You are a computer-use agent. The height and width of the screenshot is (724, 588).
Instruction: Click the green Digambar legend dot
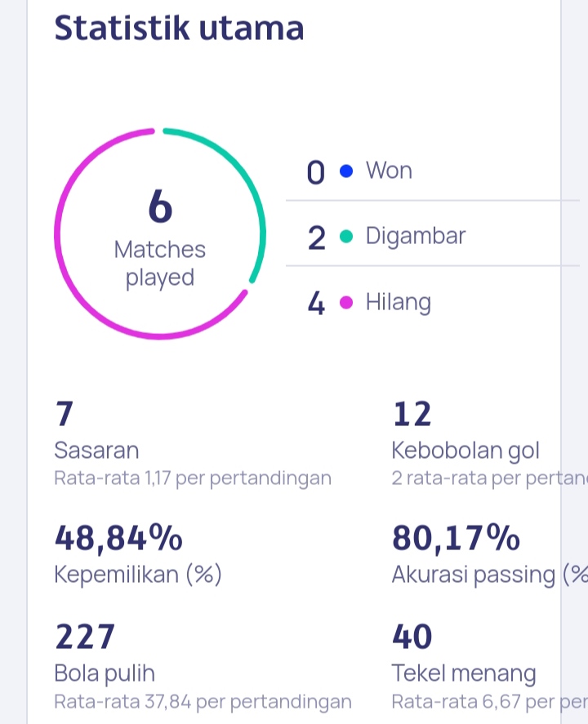pos(346,236)
